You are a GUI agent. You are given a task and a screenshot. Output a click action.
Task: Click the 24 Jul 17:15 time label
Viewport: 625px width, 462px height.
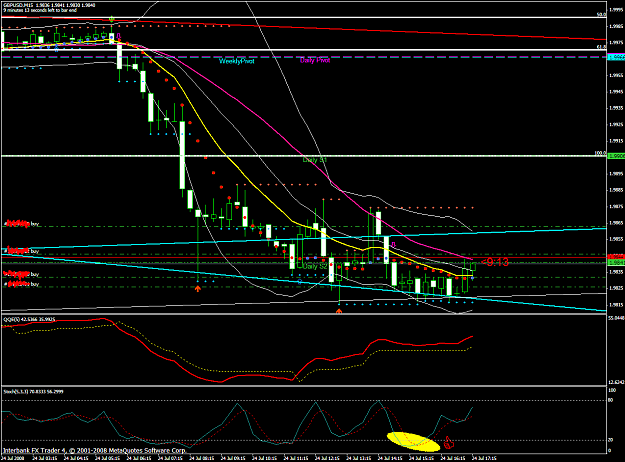[x=484, y=458]
